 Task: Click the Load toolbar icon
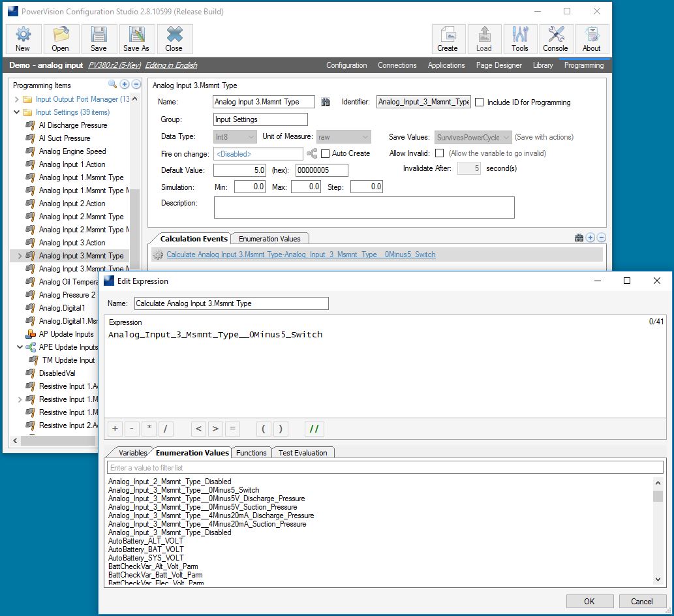coord(484,39)
